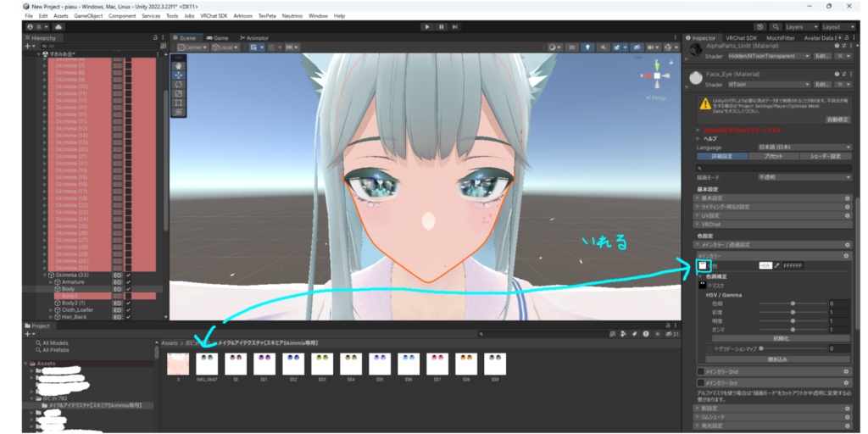
Task: Open help icon for Face_Eye material
Action: point(837,74)
